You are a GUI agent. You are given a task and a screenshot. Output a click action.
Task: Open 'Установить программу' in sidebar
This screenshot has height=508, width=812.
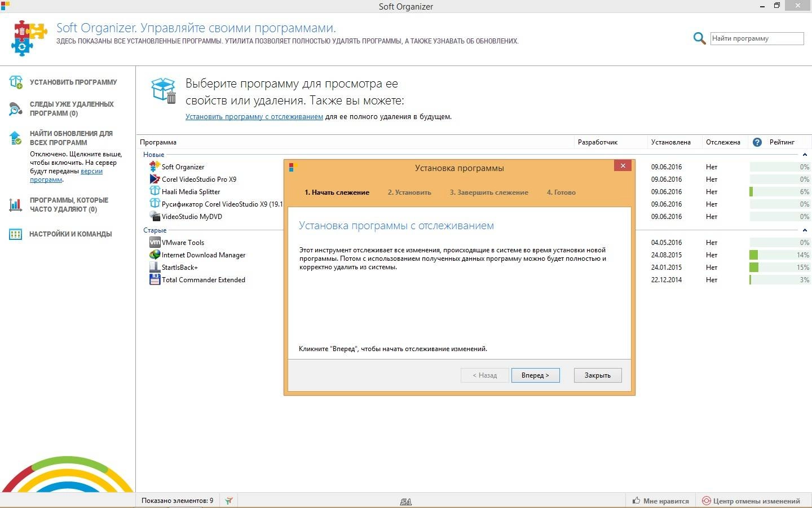click(x=73, y=82)
